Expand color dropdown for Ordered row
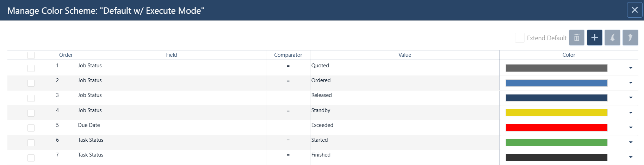This screenshot has height=165, width=644. point(631,82)
